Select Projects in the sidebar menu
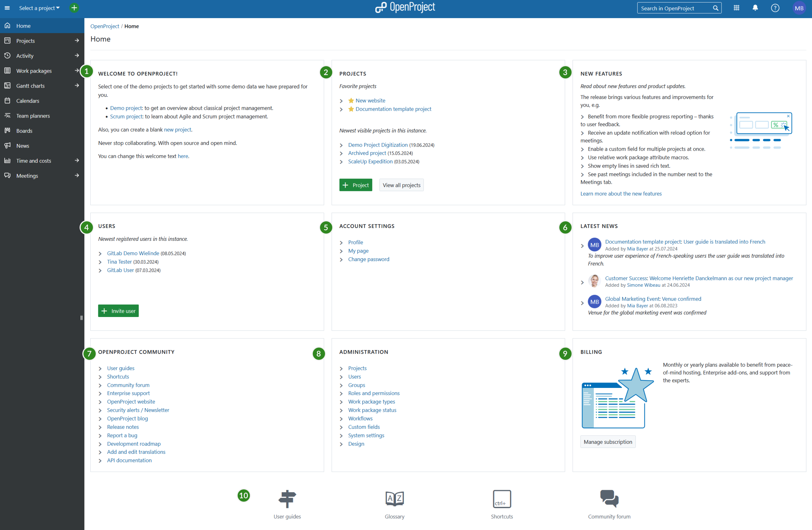The image size is (812, 530). point(26,41)
